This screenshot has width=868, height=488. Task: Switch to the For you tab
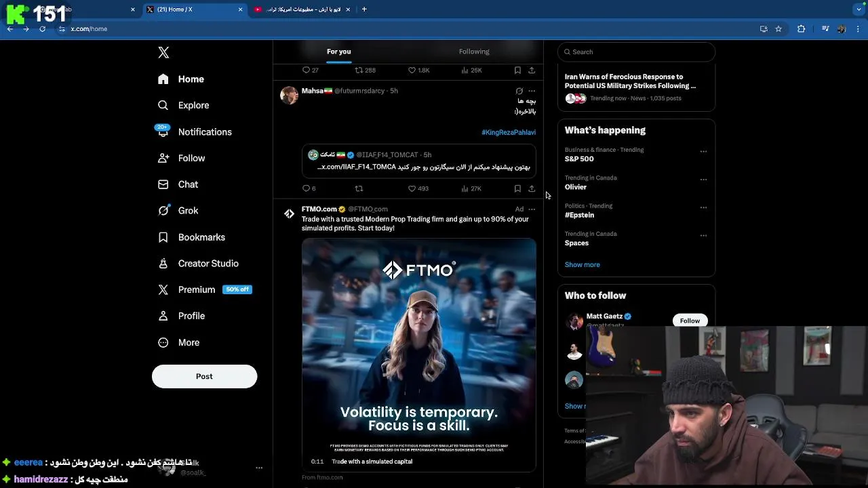coord(338,52)
